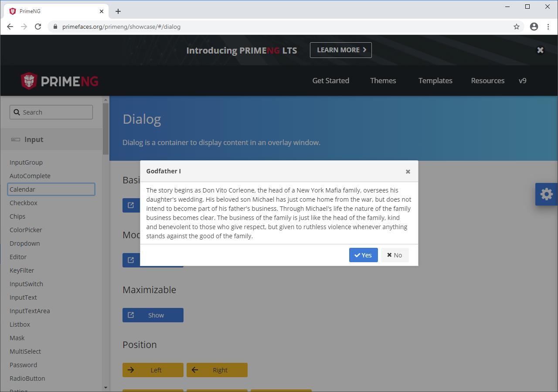Open the configurator gear icon

pos(547,194)
